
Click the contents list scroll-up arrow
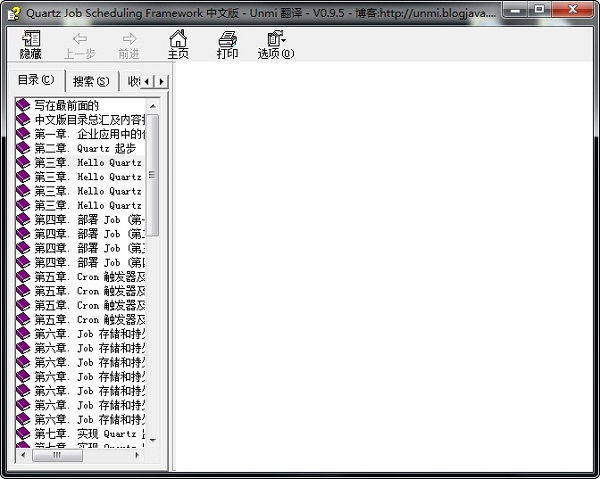click(x=153, y=106)
